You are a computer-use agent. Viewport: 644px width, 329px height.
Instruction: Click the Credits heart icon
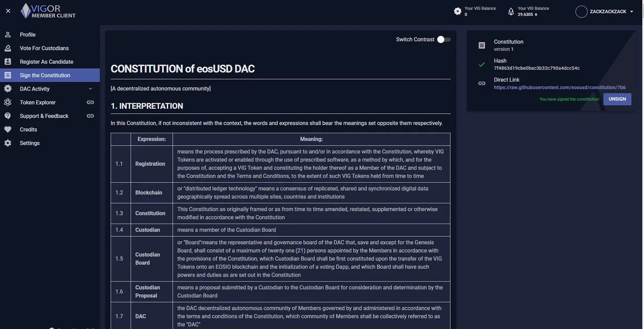click(8, 129)
